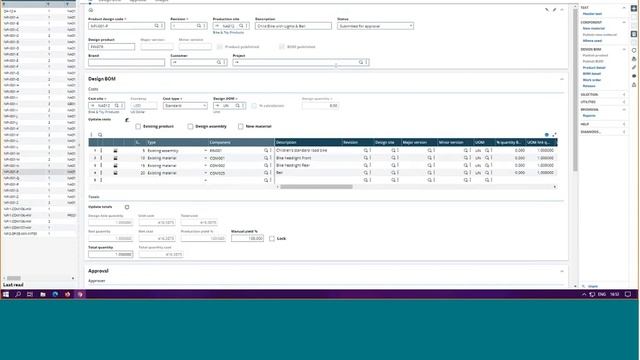Viewport: 640px width, 360px height.
Task: Open the Work order link
Action: [x=592, y=80]
